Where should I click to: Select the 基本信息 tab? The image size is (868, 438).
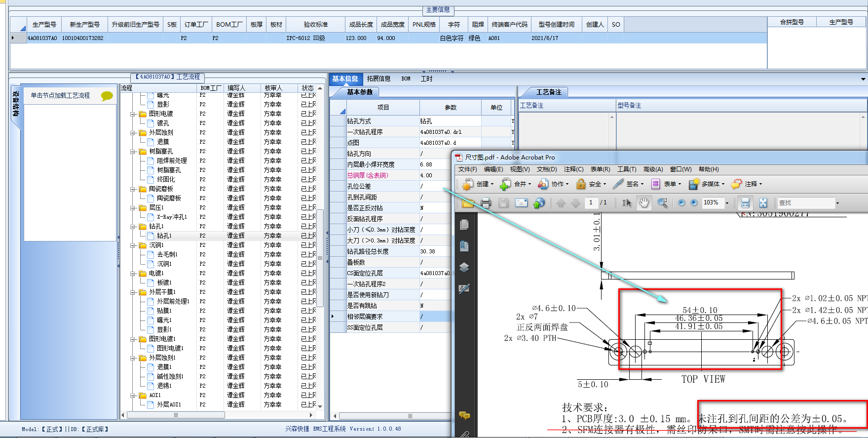[345, 79]
